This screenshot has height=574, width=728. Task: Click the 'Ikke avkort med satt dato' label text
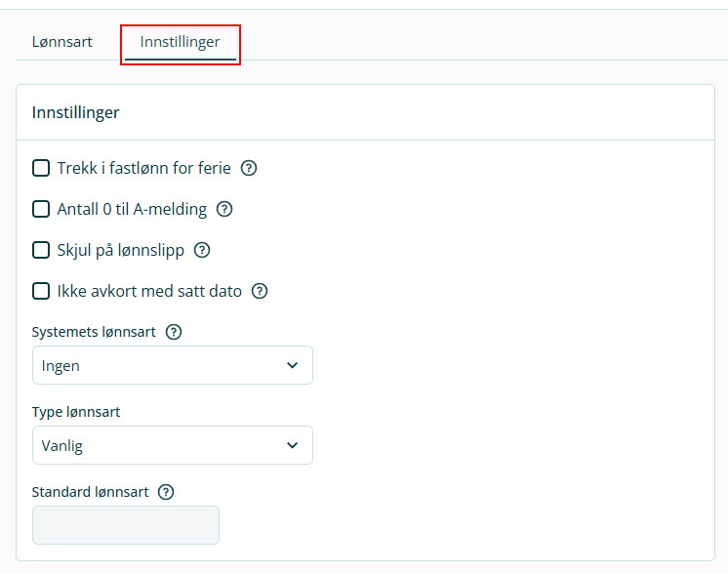(x=149, y=291)
